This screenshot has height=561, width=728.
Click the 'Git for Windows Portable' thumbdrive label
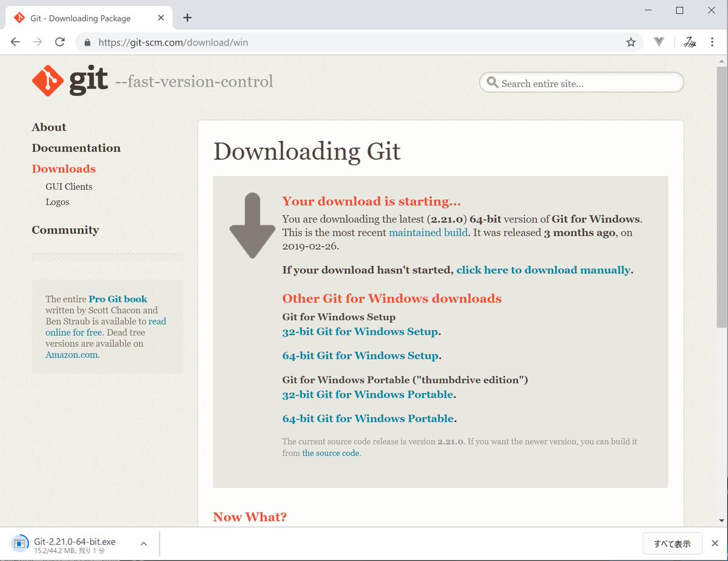point(405,380)
